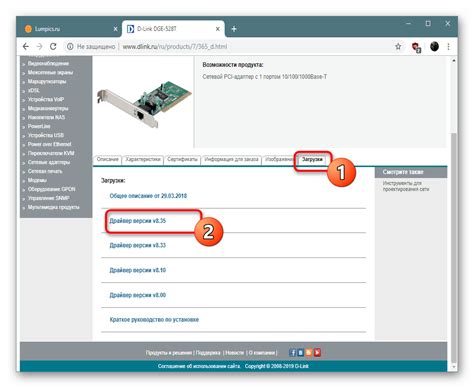Open Оборудование GPON in the sidebar
474x388 pixels.
click(x=52, y=189)
